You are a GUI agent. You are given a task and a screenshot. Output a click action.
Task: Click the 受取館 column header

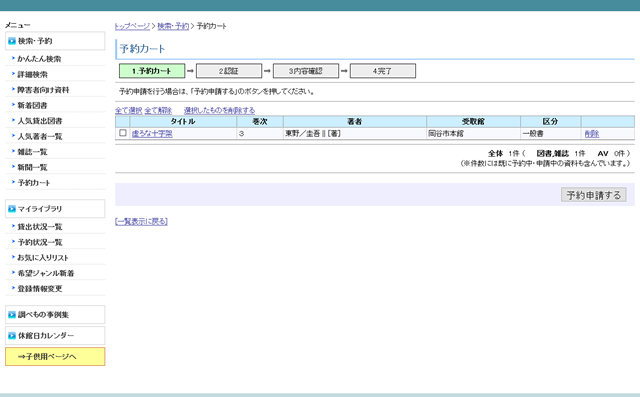(473, 122)
